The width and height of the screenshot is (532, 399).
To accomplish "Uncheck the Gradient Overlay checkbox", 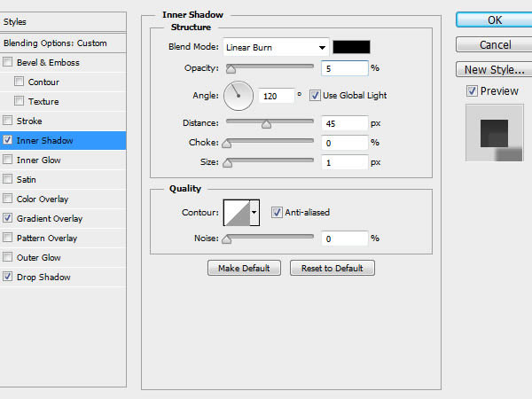I will coord(7,218).
